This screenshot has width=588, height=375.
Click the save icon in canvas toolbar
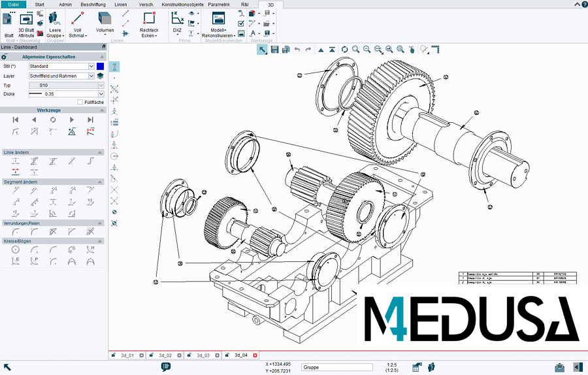click(274, 50)
